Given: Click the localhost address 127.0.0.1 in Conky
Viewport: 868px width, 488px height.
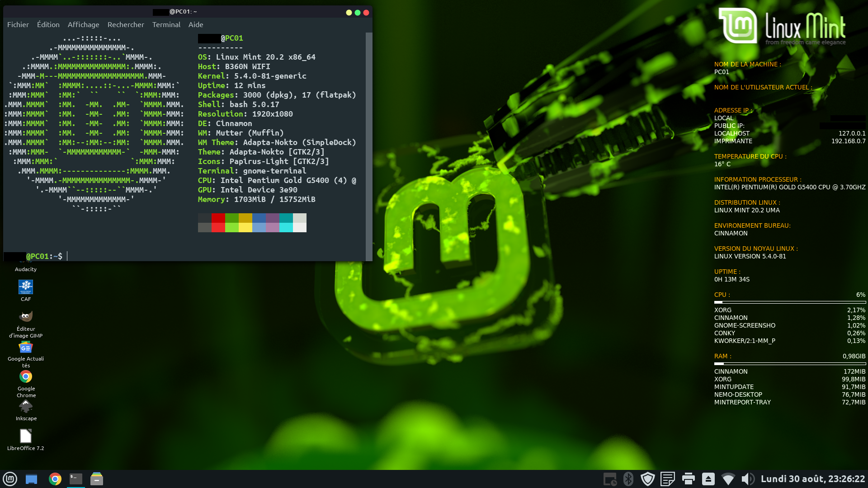Looking at the screenshot, I should click(x=852, y=133).
